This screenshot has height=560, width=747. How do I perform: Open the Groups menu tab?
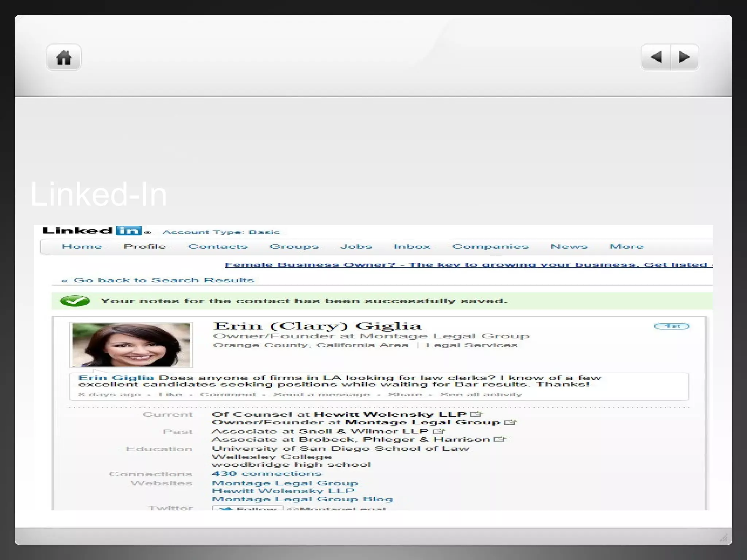pyautogui.click(x=294, y=246)
